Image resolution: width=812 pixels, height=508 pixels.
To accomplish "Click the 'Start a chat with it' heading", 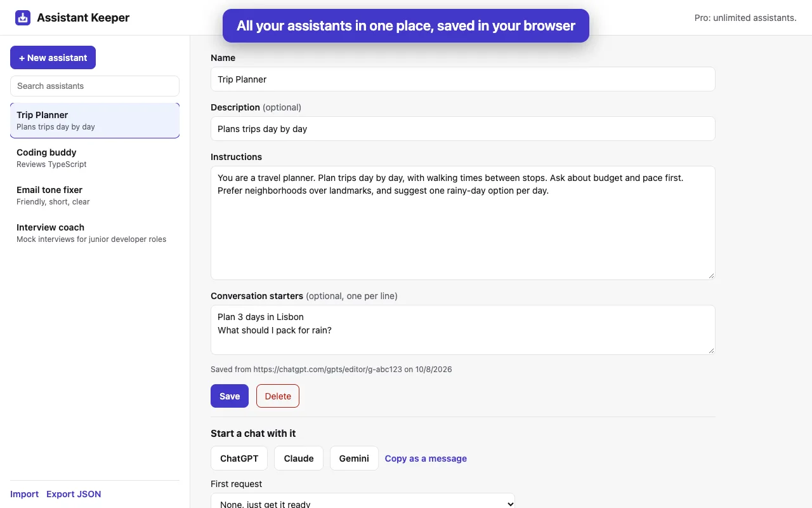I will (253, 434).
